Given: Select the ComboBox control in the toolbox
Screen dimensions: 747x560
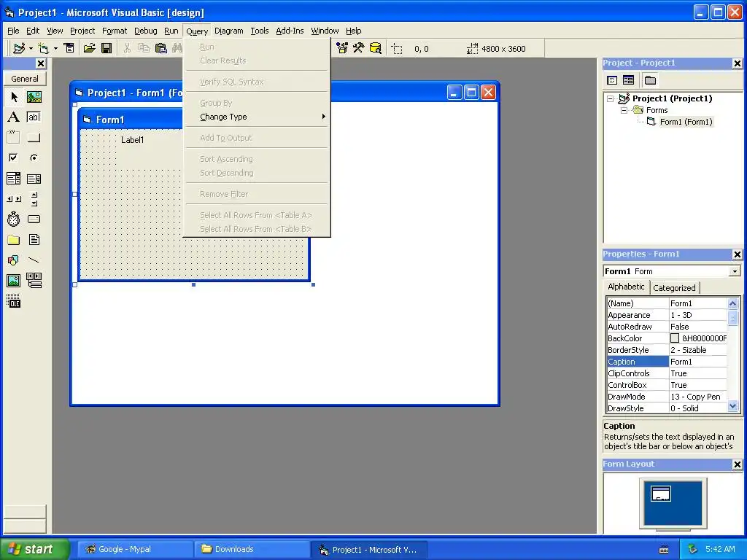Looking at the screenshot, I should tap(14, 179).
